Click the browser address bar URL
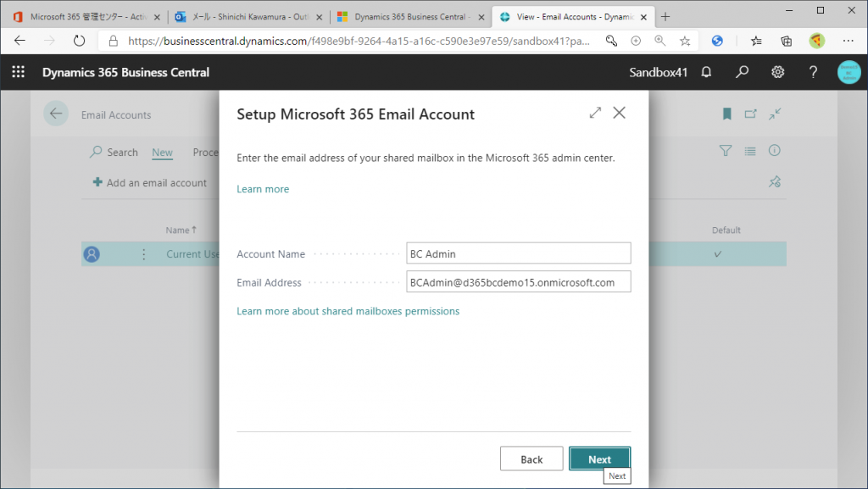Screen dimensions: 868x489 click(x=359, y=41)
